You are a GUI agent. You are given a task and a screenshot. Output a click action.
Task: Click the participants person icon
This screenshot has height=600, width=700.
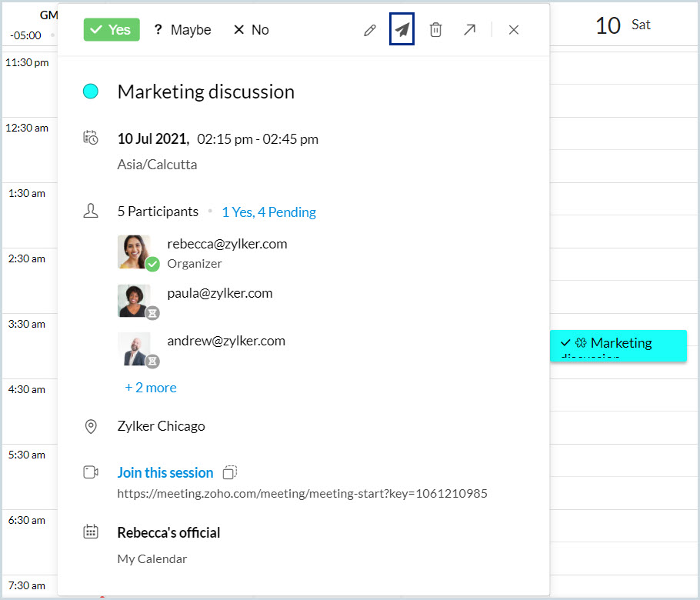coord(91,212)
